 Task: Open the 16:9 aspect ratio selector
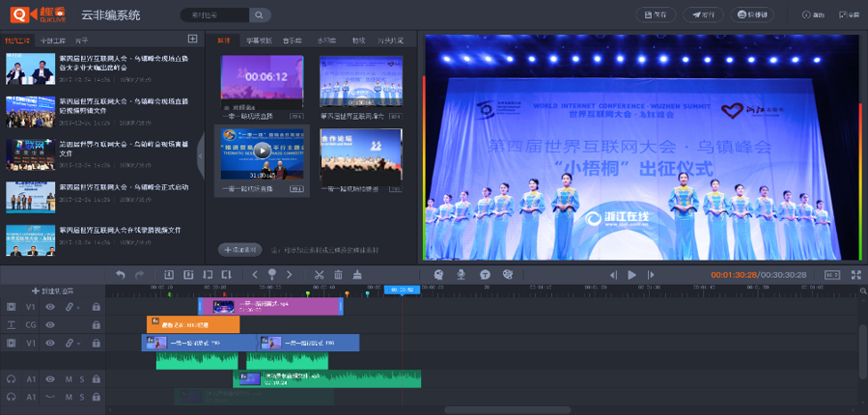pos(832,274)
